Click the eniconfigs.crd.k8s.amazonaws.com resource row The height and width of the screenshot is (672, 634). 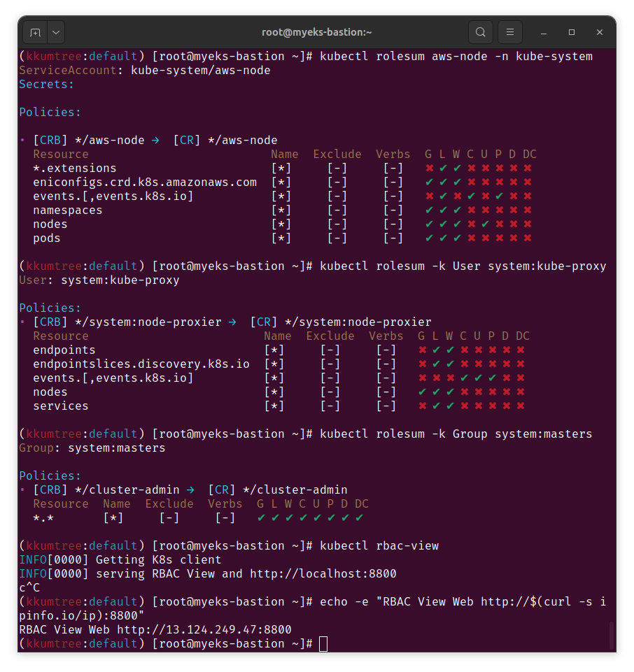pos(282,182)
